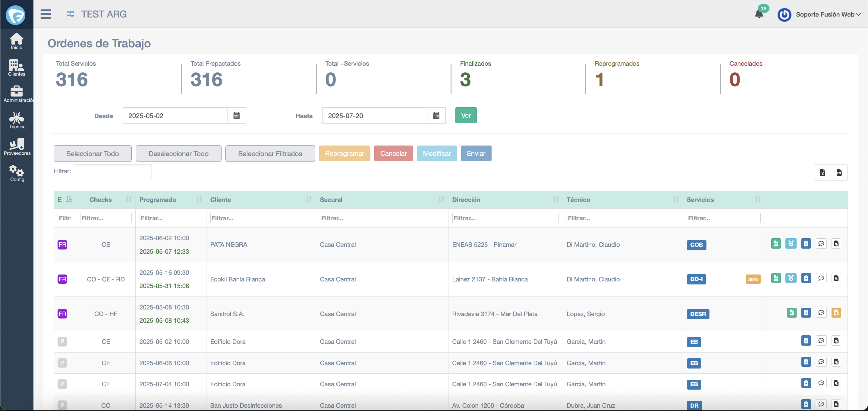Screen dimensions: 868x411
Task: Open Técnica section in sidebar
Action: (x=17, y=120)
